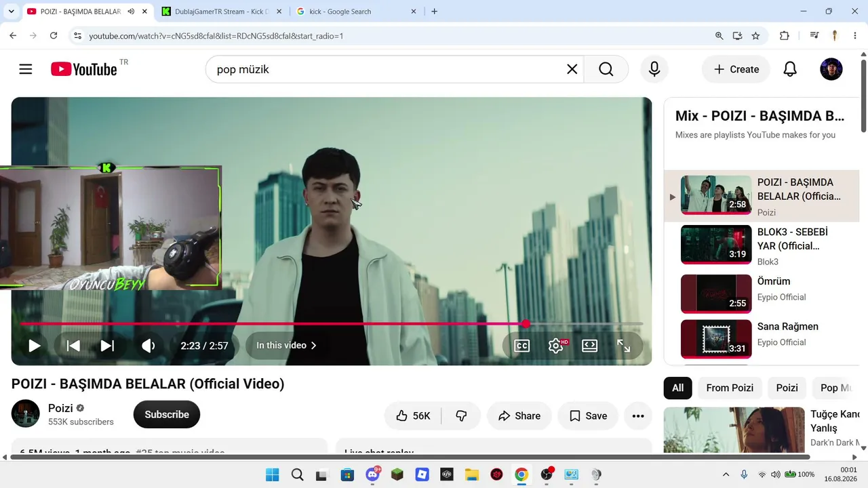
Task: Open YouTube notifications bell
Action: pyautogui.click(x=790, y=69)
